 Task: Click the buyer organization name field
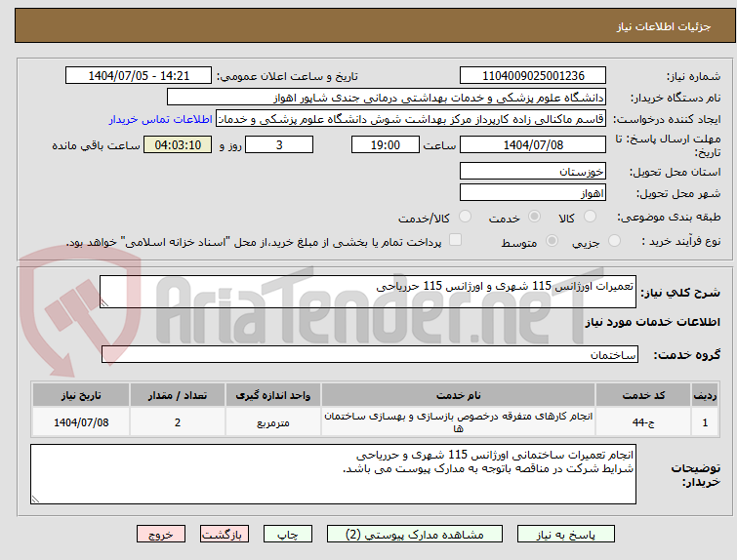(x=387, y=98)
